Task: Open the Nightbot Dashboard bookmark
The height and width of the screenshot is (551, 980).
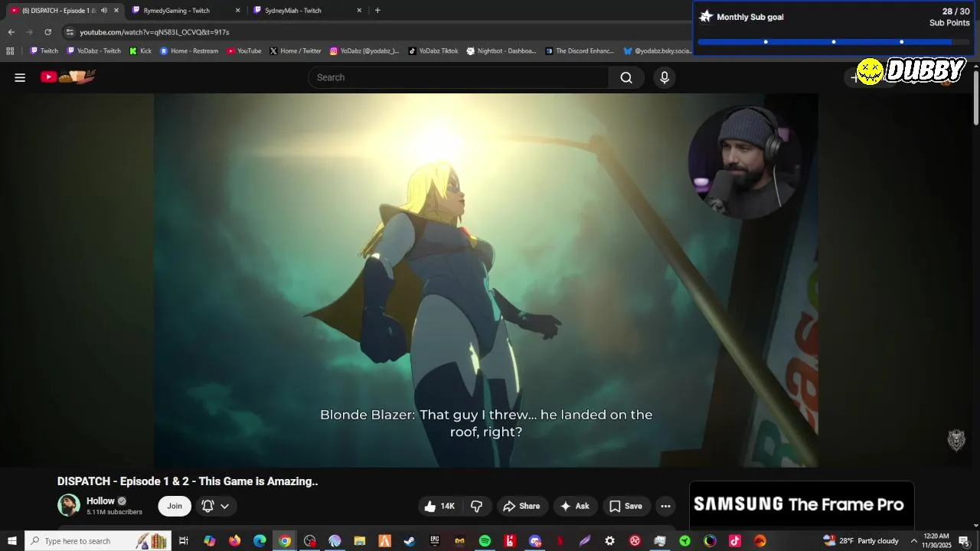Action: [501, 51]
